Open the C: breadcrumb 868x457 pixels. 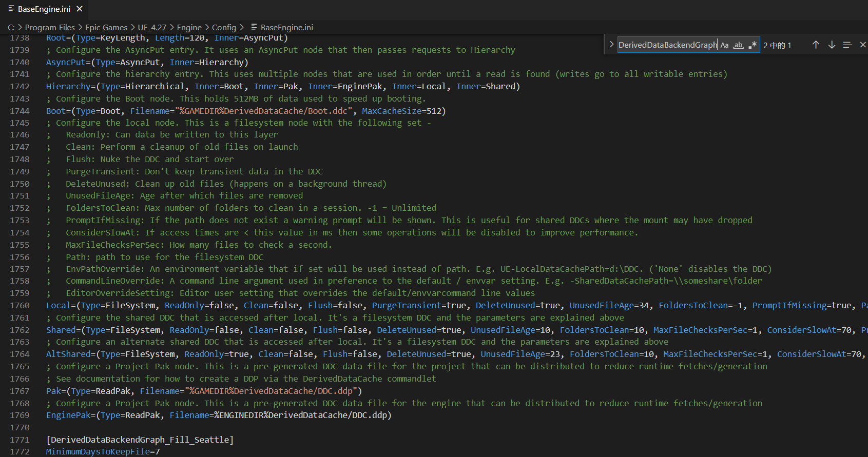point(11,28)
